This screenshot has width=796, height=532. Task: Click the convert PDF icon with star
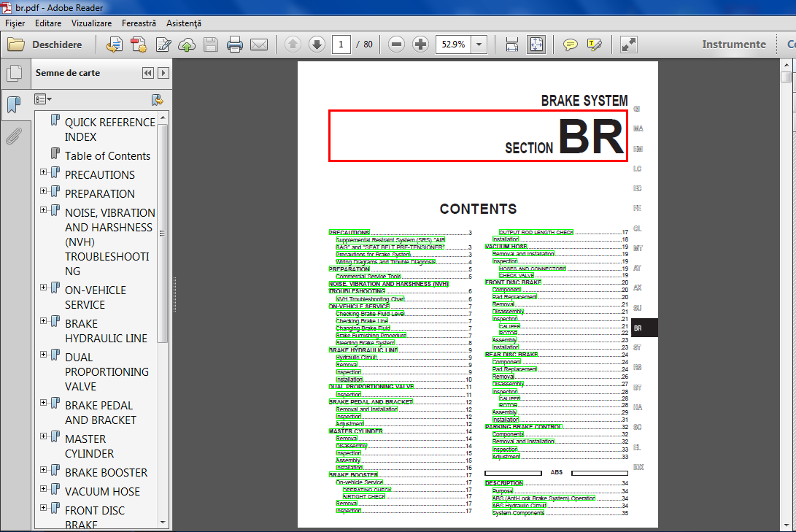coord(139,45)
